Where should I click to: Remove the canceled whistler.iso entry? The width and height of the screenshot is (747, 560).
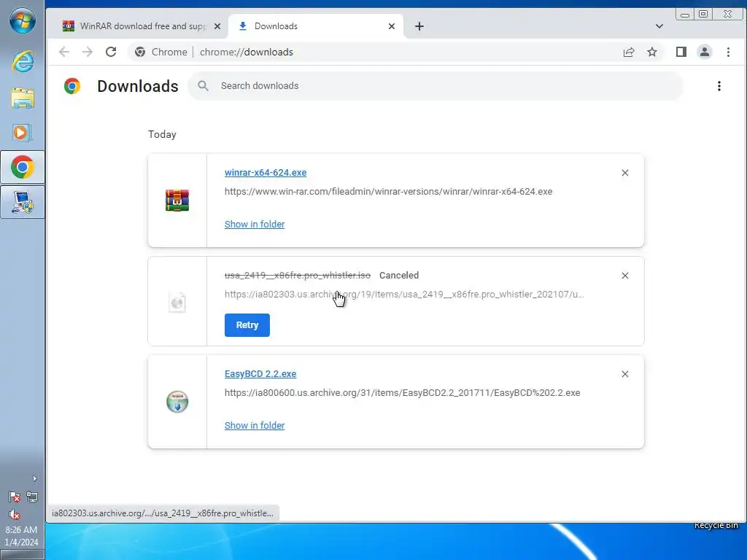625,276
